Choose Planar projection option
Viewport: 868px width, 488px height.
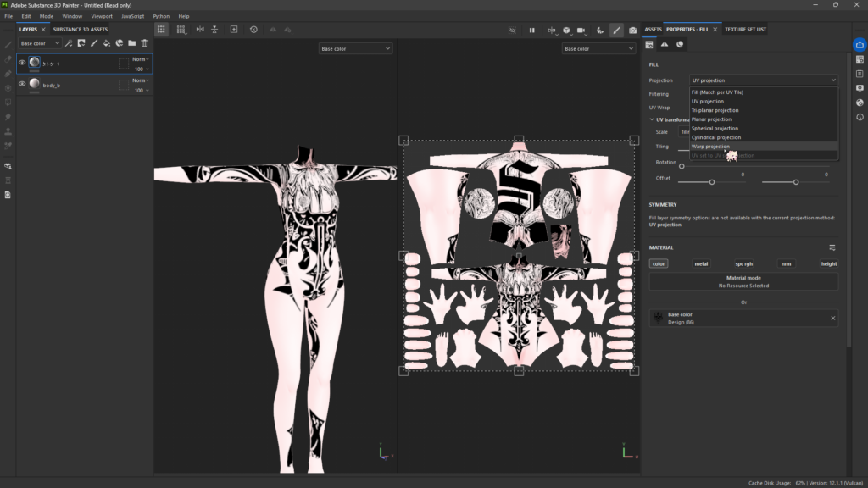point(764,119)
